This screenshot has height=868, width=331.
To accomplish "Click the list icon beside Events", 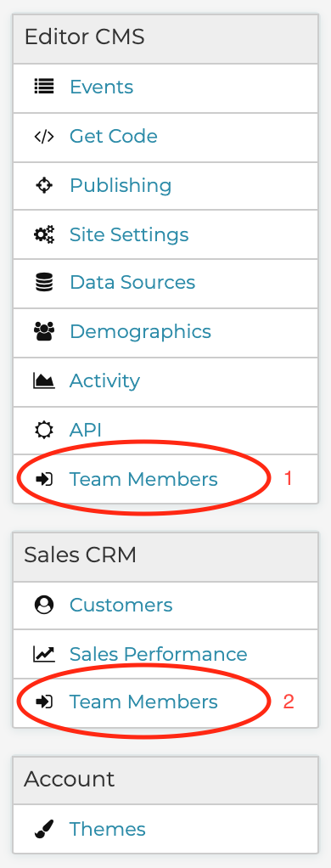I will point(44,87).
